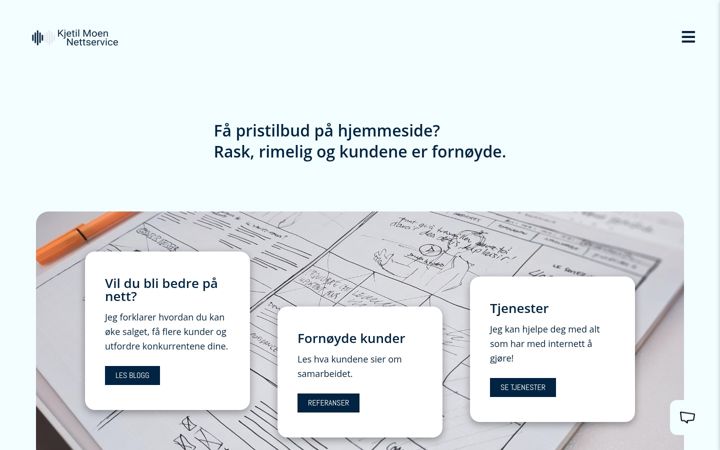This screenshot has width=720, height=450.
Task: Click 'Vil du bli bedre på nett?' heading
Action: (161, 290)
